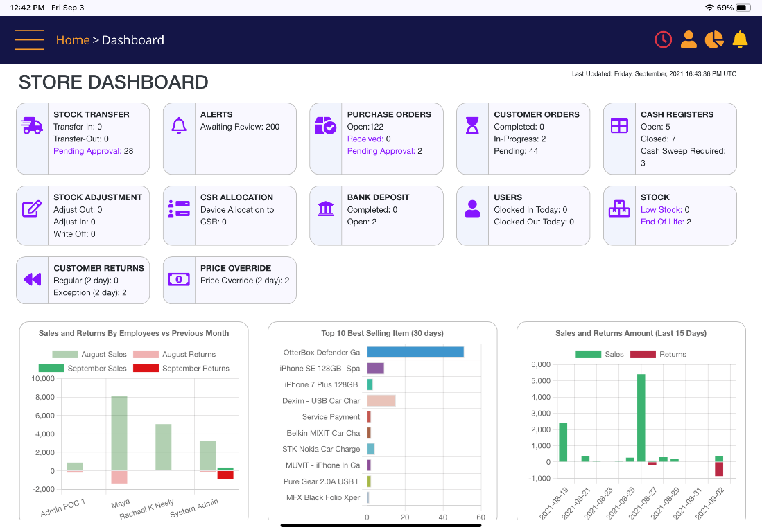Open the End Of Life link

[662, 222]
